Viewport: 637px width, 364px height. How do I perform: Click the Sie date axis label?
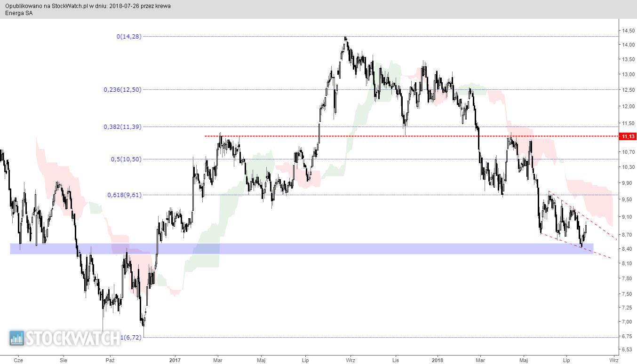(64, 360)
